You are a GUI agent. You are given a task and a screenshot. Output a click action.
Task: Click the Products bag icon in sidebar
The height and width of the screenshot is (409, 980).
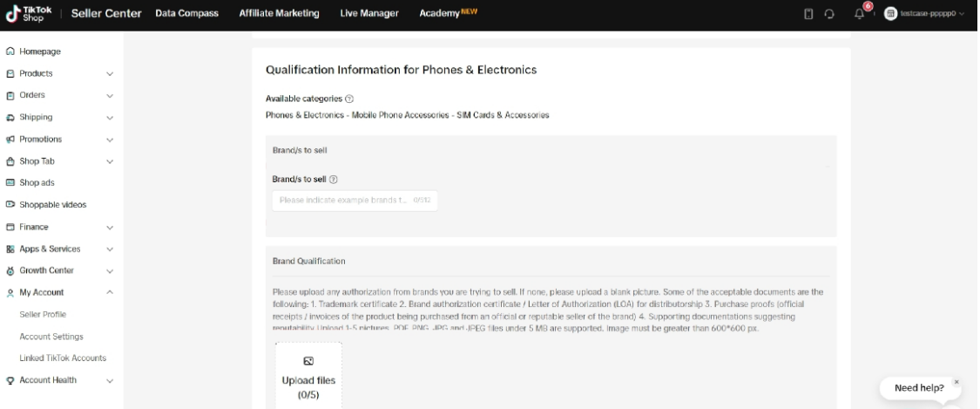coord(10,73)
